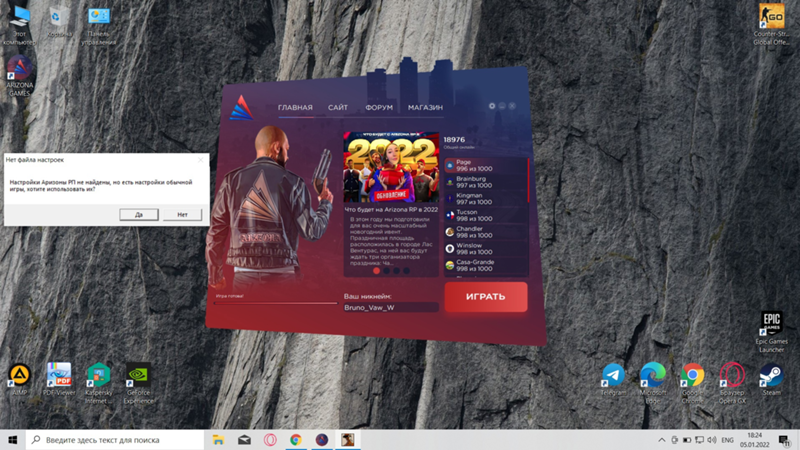The image size is (800, 450).
Task: Open File Explorer from taskbar
Action: 218,440
